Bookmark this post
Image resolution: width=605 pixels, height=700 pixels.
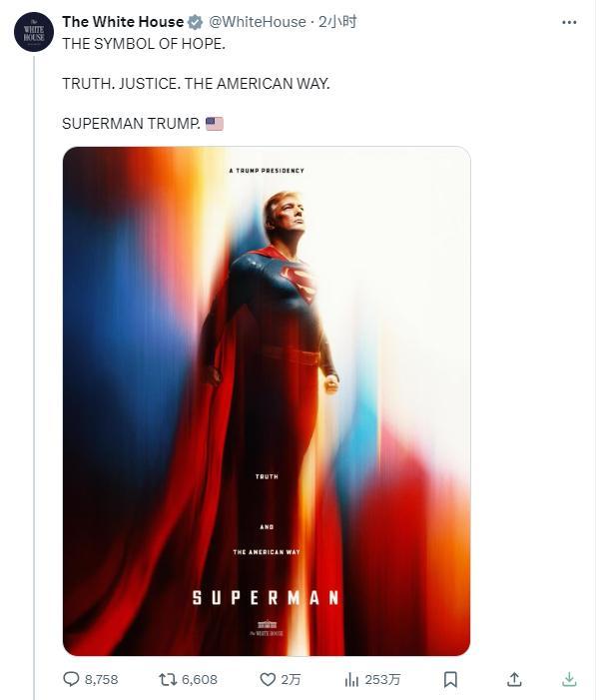450,679
